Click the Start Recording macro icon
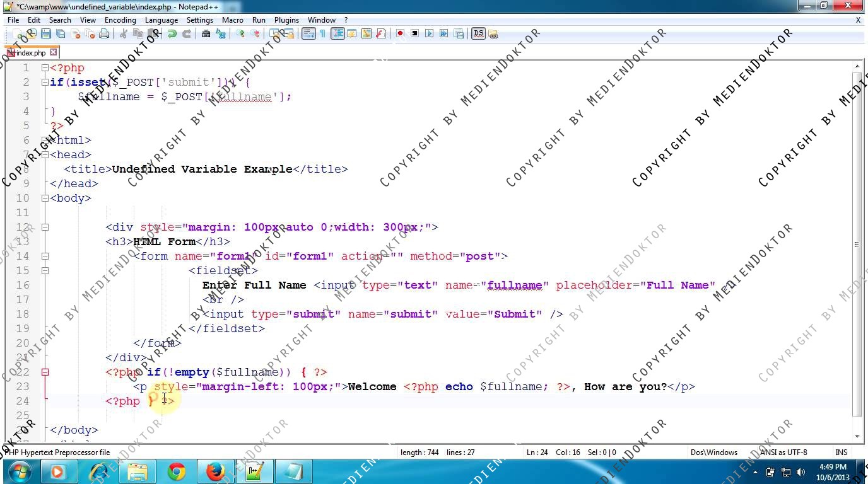Image resolution: width=868 pixels, height=484 pixels. pos(400,34)
